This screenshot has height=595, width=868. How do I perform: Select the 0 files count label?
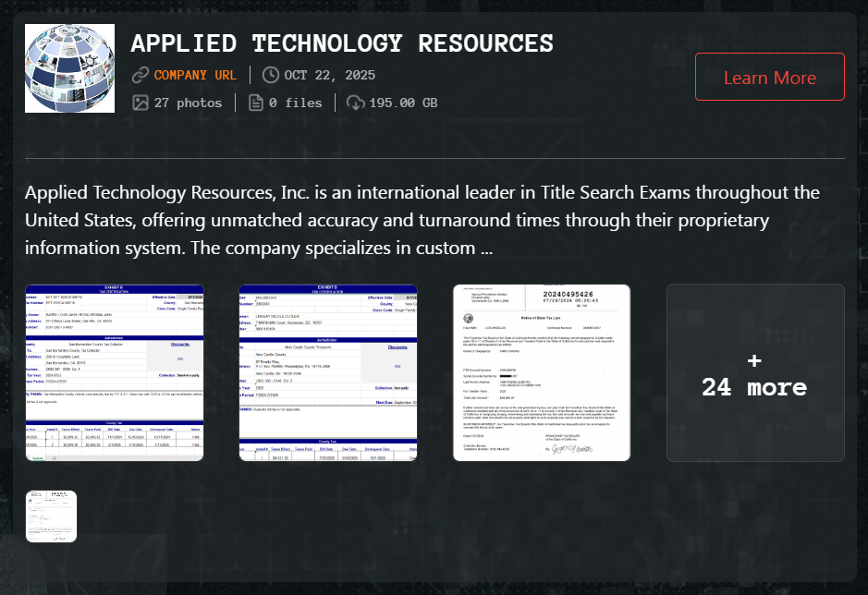tap(296, 103)
